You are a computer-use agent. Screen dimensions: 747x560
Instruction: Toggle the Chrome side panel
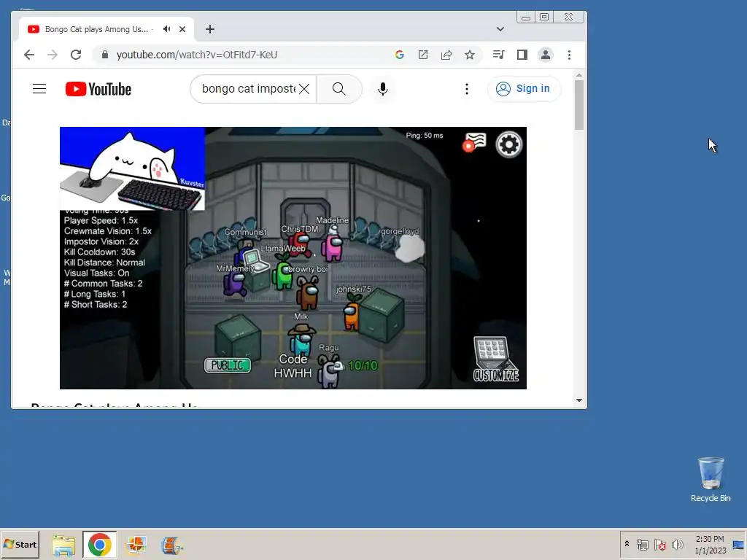coord(522,55)
